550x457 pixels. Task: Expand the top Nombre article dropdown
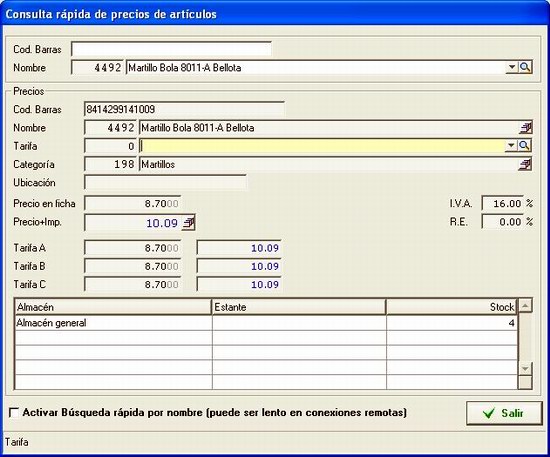tap(512, 67)
